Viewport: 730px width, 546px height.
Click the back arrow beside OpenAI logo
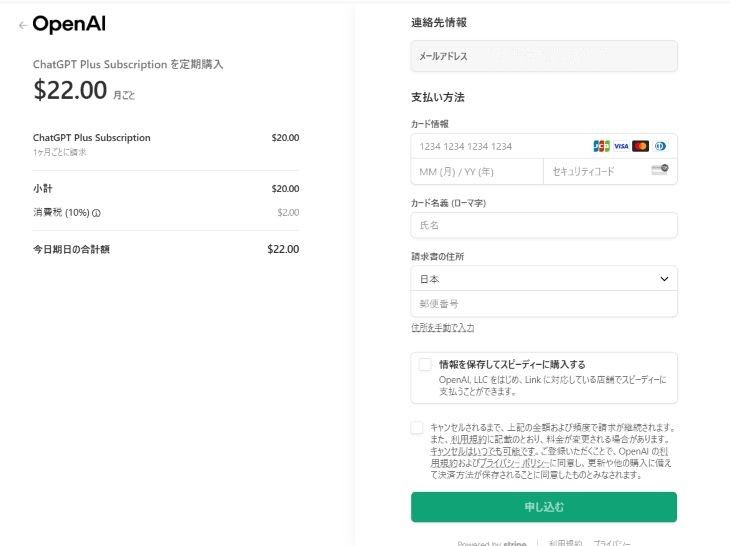click(x=22, y=25)
